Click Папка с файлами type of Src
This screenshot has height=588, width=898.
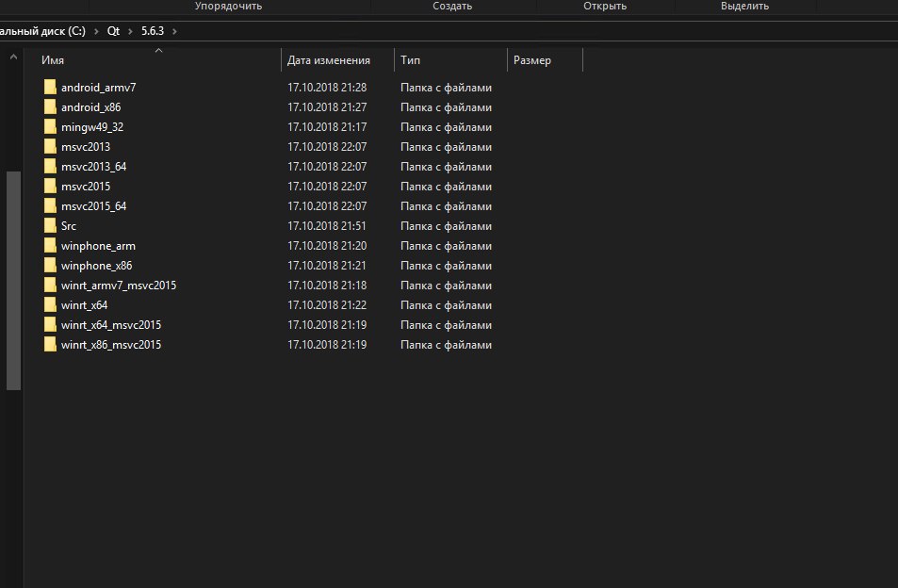coord(446,226)
